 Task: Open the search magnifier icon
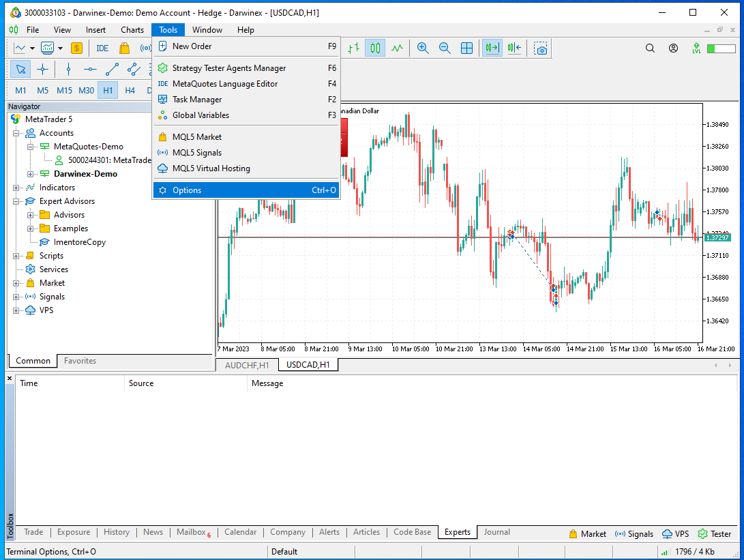click(650, 48)
